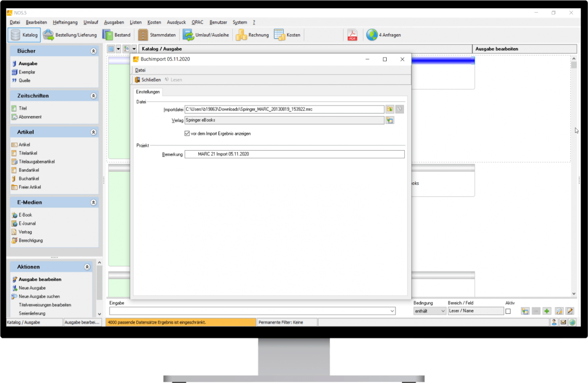Toggle 'vor dem Import Ergebnis anzeigen' checkbox

coord(187,134)
